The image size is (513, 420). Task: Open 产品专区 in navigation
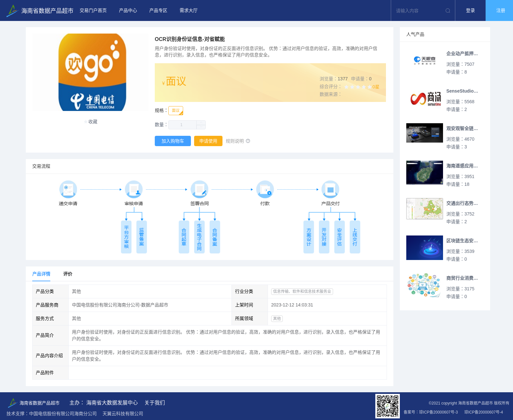158,11
